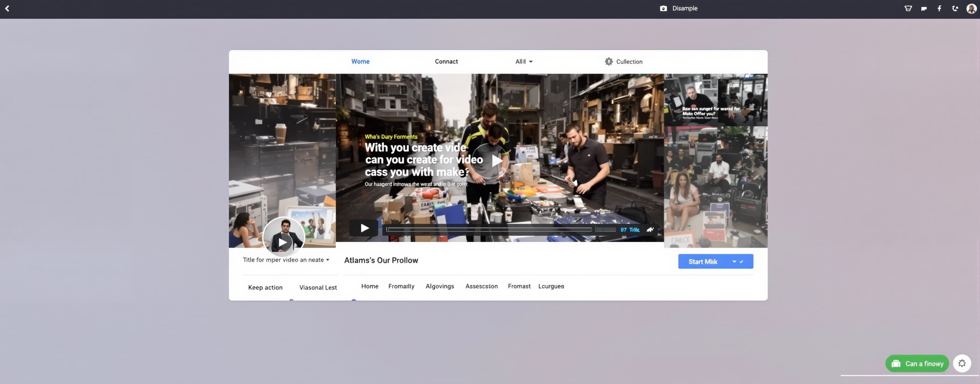
Task: Switch to the Fromailly tab
Action: [401, 286]
